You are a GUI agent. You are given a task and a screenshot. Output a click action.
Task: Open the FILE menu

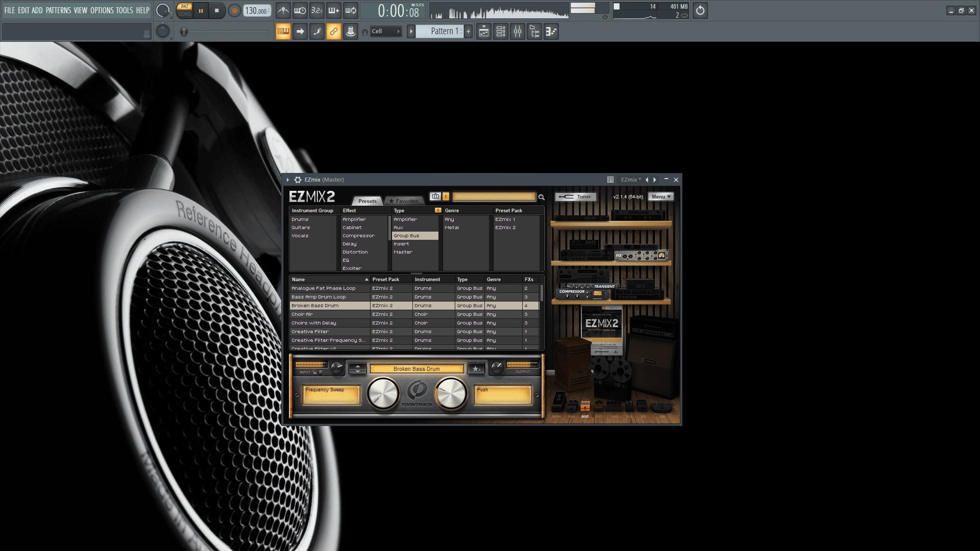pyautogui.click(x=10, y=10)
